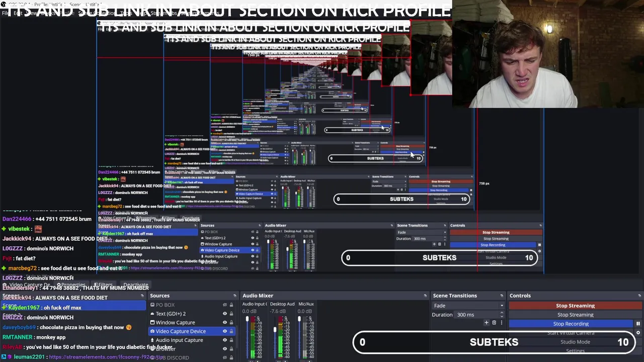The image size is (644, 362).
Task: Click the gray Stop Streaming button
Action: coord(575,315)
